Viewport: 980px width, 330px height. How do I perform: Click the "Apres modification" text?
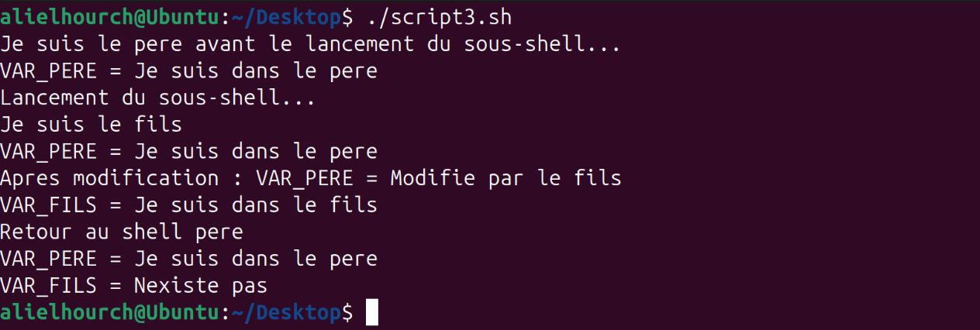[109, 178]
